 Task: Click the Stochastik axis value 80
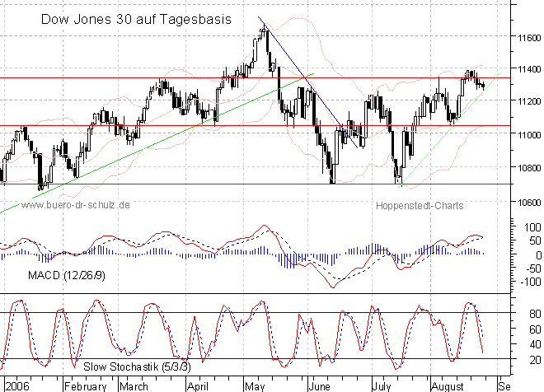click(535, 314)
